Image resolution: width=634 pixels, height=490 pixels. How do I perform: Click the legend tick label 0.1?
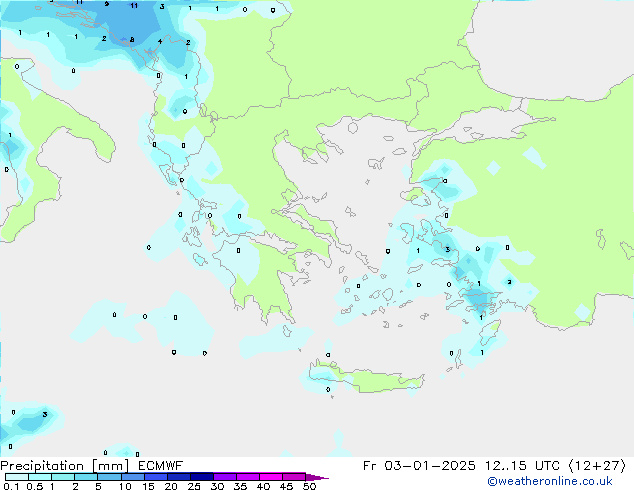click(x=8, y=486)
